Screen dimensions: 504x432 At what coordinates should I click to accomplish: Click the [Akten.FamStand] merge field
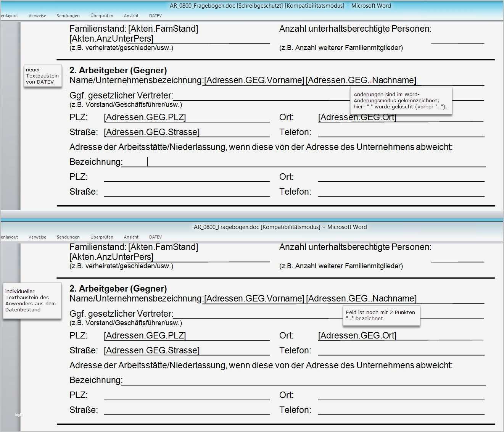(163, 28)
